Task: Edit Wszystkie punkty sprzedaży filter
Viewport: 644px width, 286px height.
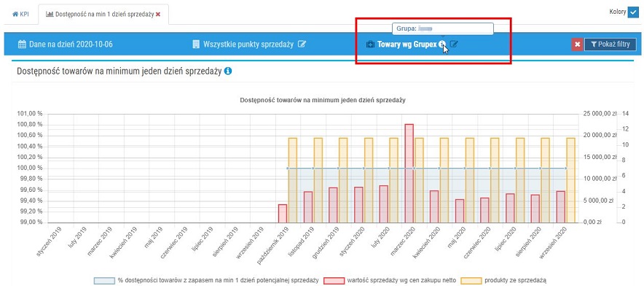Action: coord(302,44)
